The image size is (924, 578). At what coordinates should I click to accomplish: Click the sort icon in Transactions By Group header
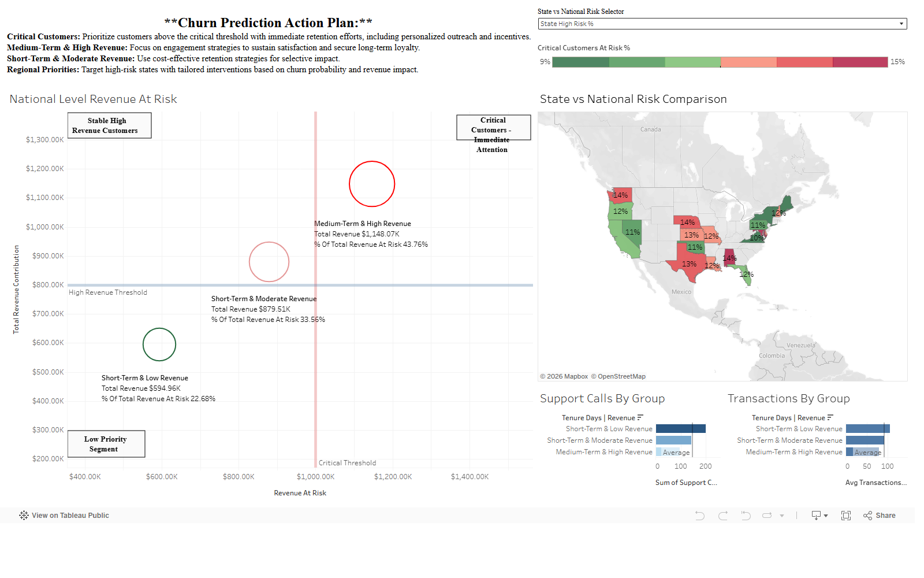tap(830, 417)
